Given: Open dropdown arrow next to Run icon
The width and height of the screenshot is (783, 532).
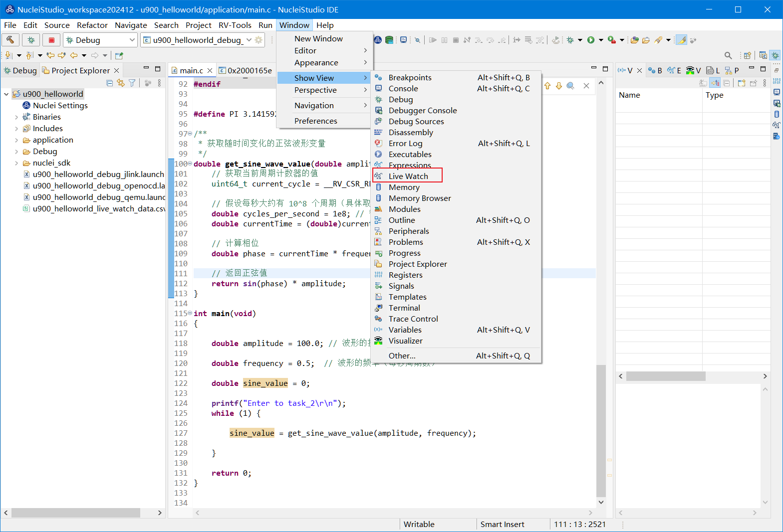Looking at the screenshot, I should click(601, 40).
